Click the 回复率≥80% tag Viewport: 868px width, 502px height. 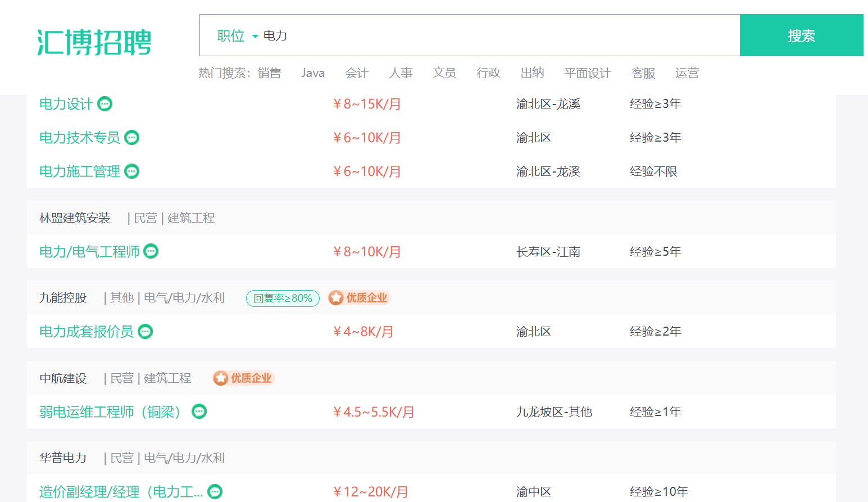point(283,298)
